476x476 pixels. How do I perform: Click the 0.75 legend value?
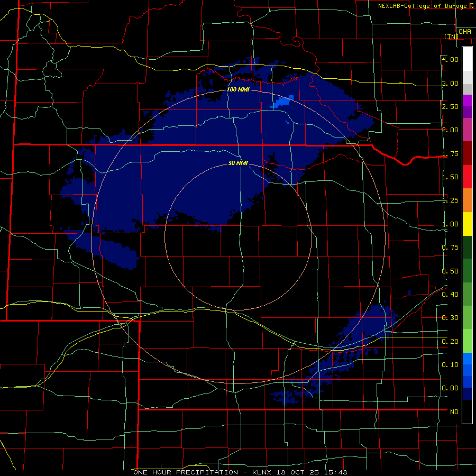(450, 248)
